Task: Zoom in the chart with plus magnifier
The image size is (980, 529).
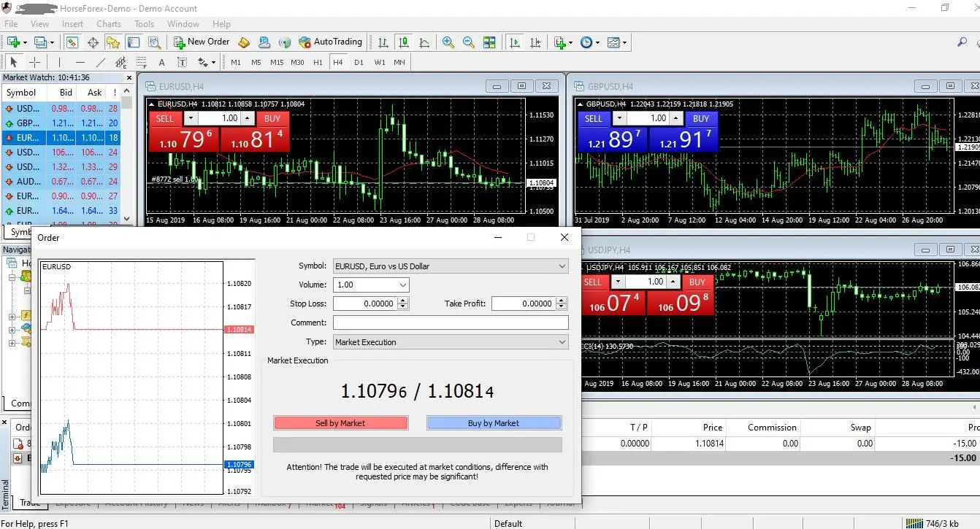Action: [x=448, y=42]
